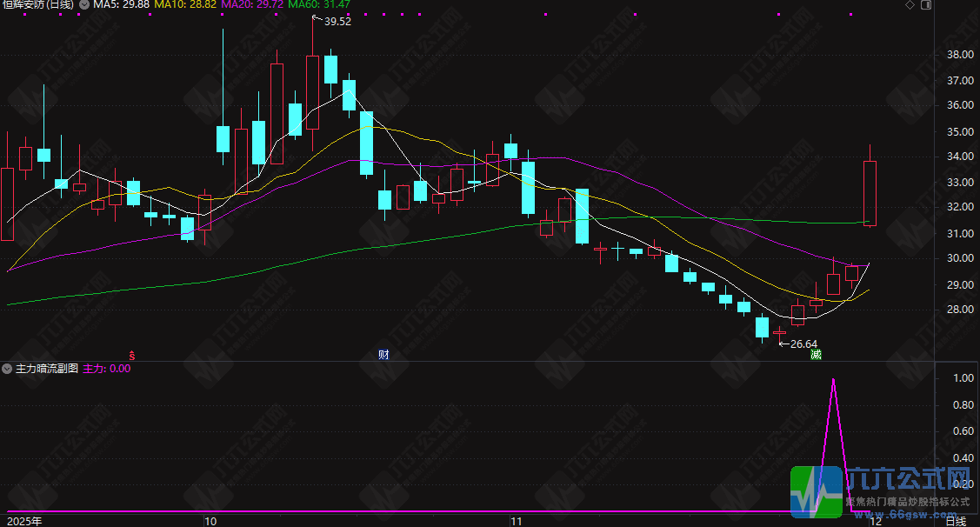This screenshot has width=980, height=527.
Task: Select the green MA60: 31.47 label
Action: coord(319,4)
